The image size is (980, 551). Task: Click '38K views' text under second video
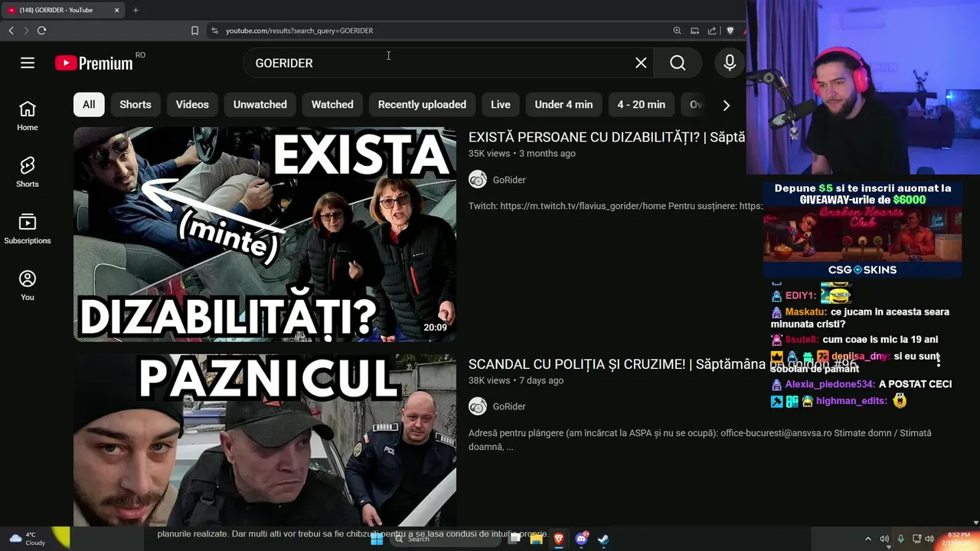489,380
